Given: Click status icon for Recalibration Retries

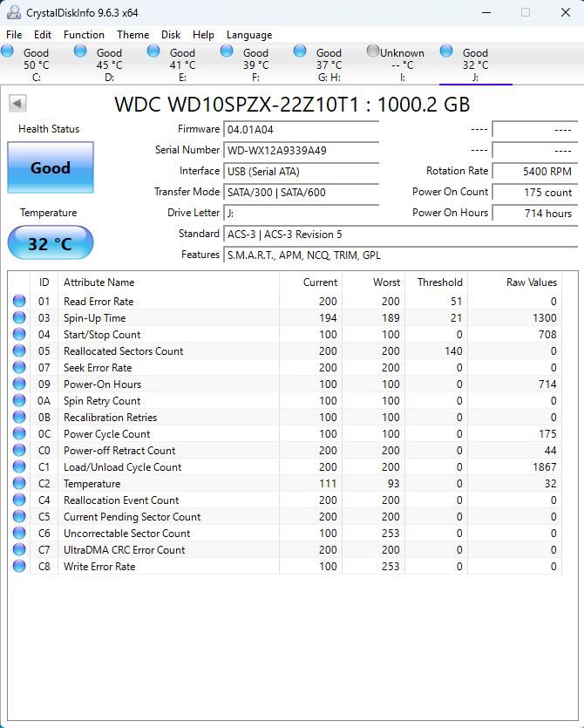Looking at the screenshot, I should click(19, 417).
